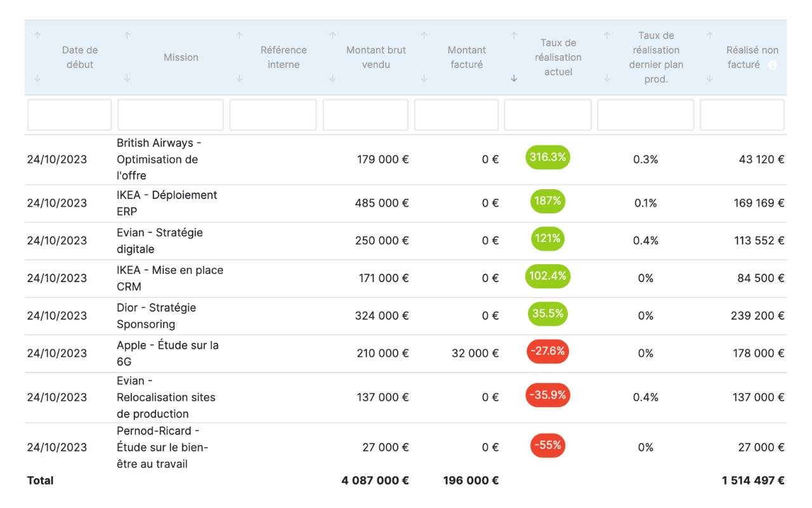The width and height of the screenshot is (812, 508).
Task: Click the Montant brut vendu header
Action: pyautogui.click(x=376, y=57)
